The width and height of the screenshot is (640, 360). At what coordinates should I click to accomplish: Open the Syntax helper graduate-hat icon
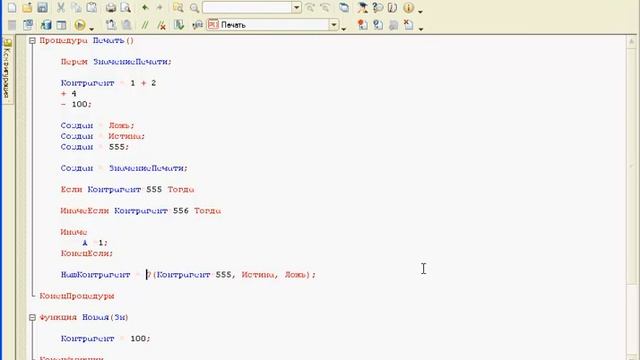click(362, 7)
